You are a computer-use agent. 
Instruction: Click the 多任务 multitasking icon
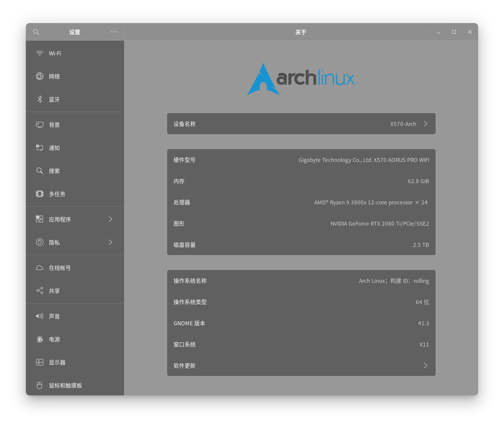[39, 194]
